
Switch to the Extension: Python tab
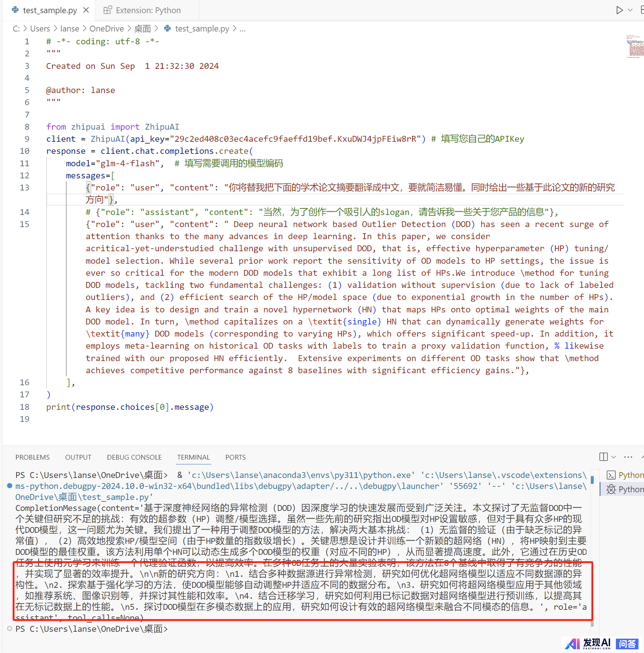coord(148,10)
